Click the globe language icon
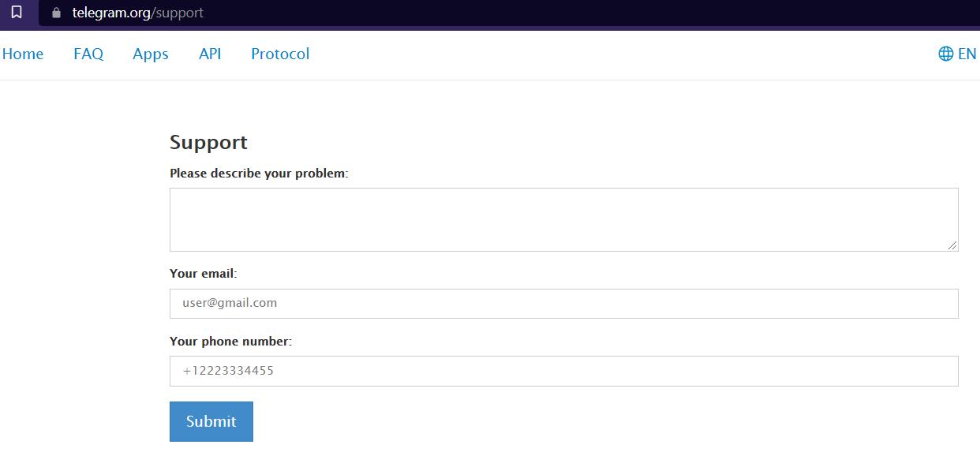The height and width of the screenshot is (452, 980). pyautogui.click(x=945, y=54)
